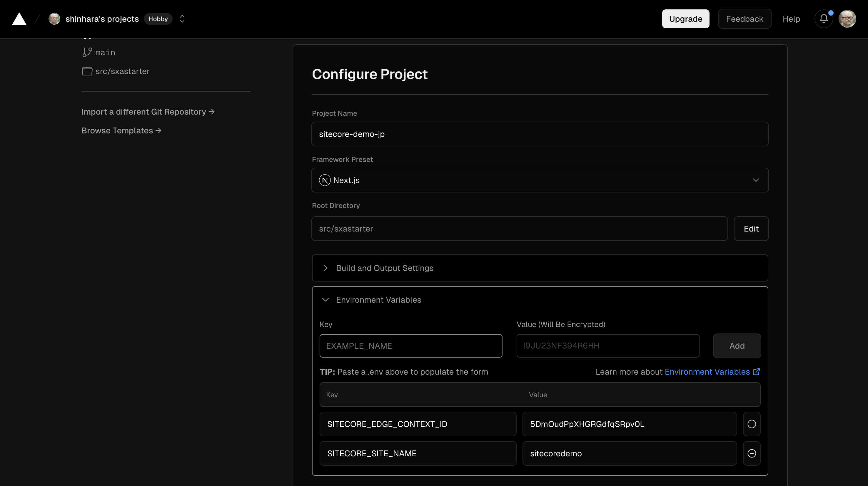Click the git branch icon next to main
Viewport: 868px width, 486px height.
tap(87, 52)
